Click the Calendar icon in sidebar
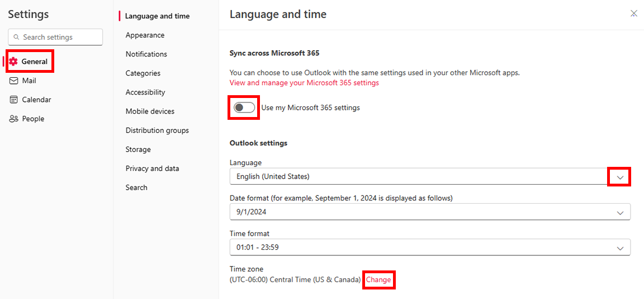 [x=14, y=100]
